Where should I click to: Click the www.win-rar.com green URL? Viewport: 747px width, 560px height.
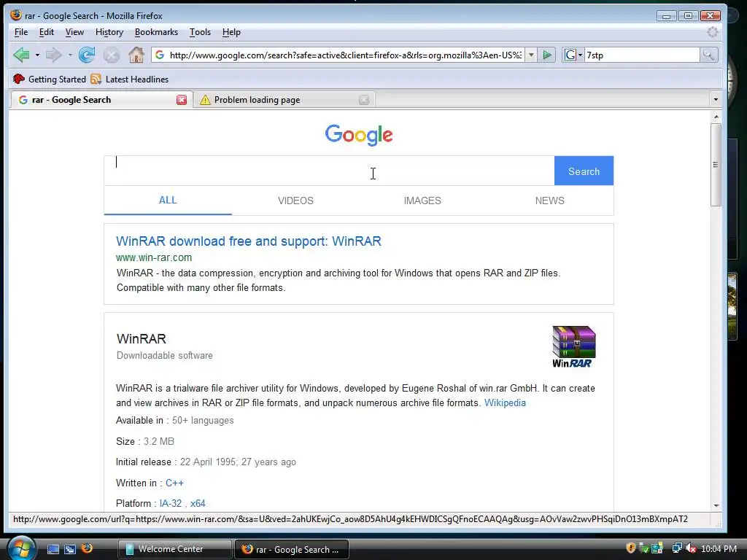coord(154,257)
